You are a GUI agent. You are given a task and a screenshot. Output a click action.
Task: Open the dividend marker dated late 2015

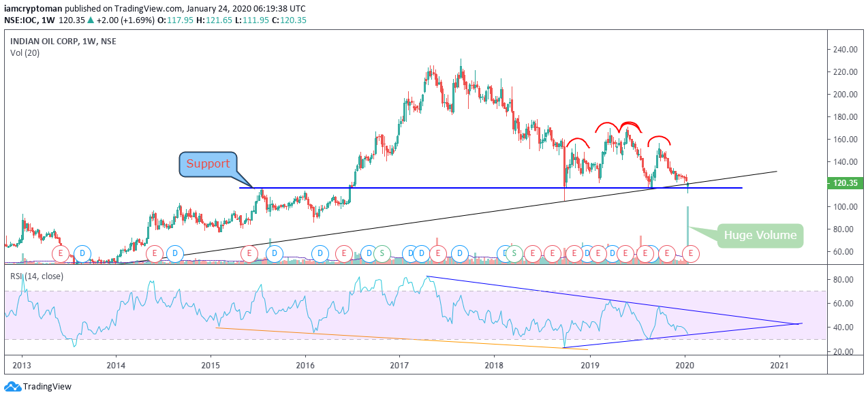(274, 254)
